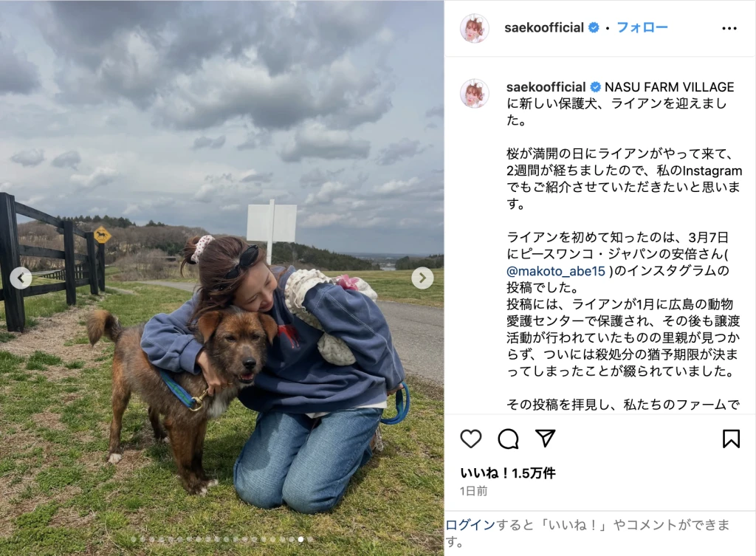Go to next photo arrow
The image size is (756, 556).
(x=422, y=278)
